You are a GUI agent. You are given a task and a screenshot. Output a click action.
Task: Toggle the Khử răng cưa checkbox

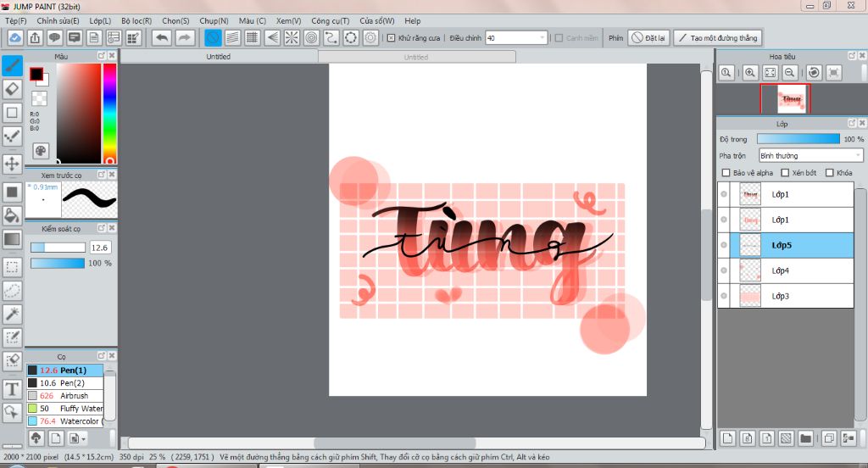pos(391,37)
